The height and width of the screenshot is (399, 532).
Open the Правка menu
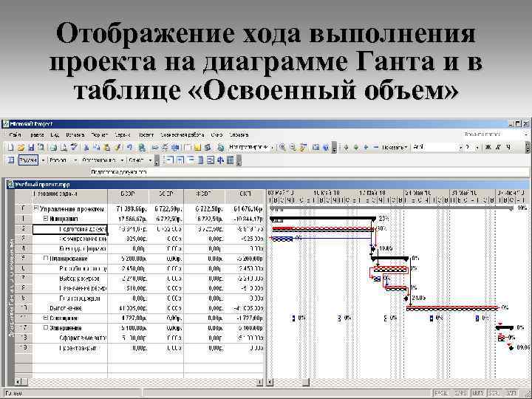click(x=37, y=134)
